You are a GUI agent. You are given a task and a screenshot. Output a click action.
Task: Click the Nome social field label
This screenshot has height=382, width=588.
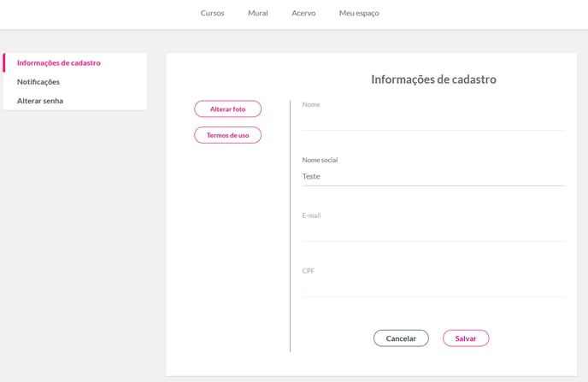coord(320,160)
